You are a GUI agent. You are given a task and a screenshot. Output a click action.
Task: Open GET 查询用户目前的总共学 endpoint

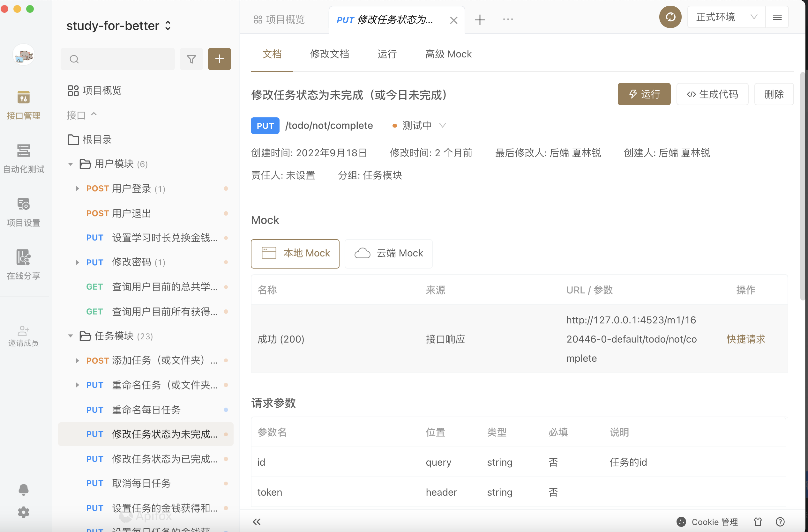click(x=146, y=287)
